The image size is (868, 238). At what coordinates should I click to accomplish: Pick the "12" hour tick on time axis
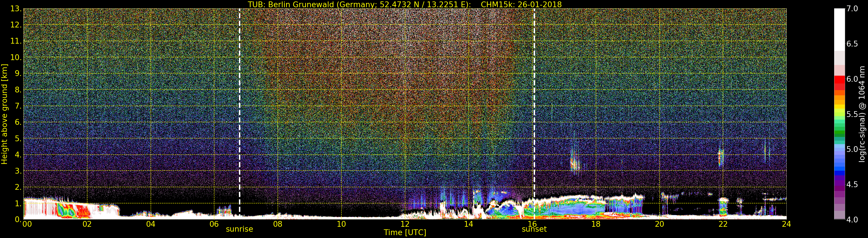click(405, 224)
